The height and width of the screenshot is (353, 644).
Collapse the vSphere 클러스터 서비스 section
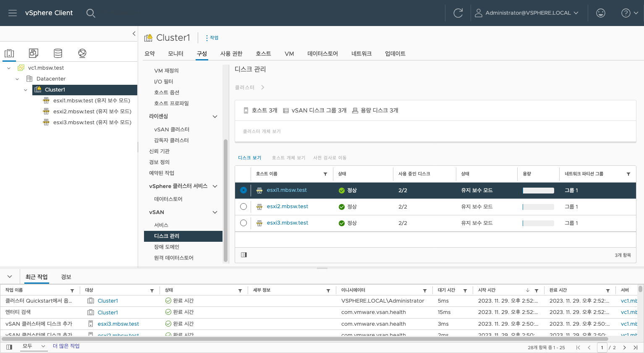[x=215, y=186]
